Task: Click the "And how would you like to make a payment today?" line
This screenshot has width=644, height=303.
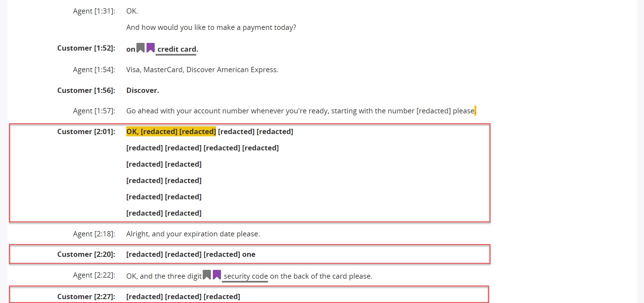Action: (x=211, y=27)
